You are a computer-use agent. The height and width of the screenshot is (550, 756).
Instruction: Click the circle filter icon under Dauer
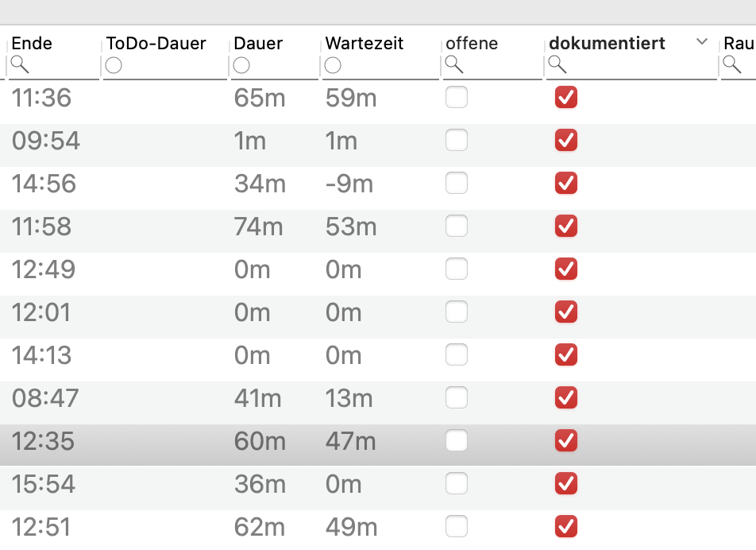pos(241,65)
